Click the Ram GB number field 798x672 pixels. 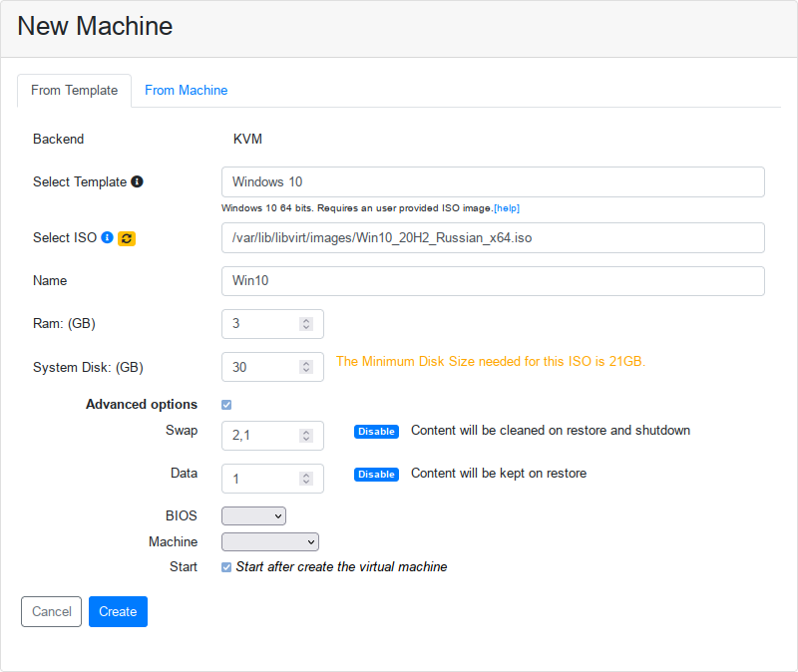point(272,324)
